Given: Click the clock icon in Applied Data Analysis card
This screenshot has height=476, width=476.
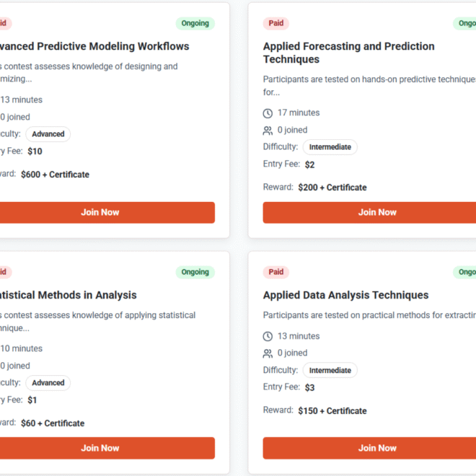Looking at the screenshot, I should [268, 337].
